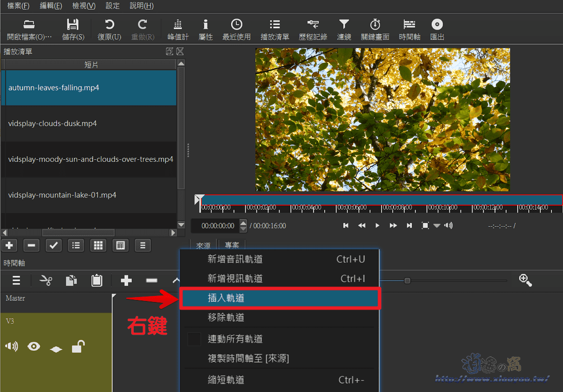
Task: Open the 編輯(E) menu
Action: coord(51,6)
